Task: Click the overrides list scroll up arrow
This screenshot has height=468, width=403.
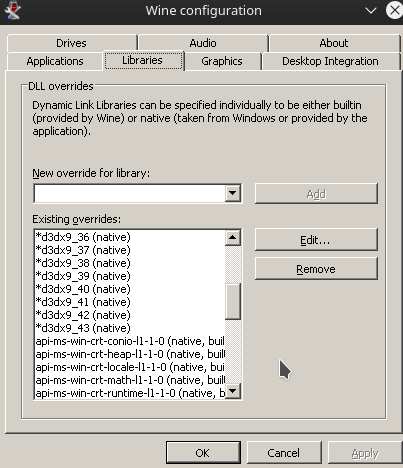Action: point(233,238)
